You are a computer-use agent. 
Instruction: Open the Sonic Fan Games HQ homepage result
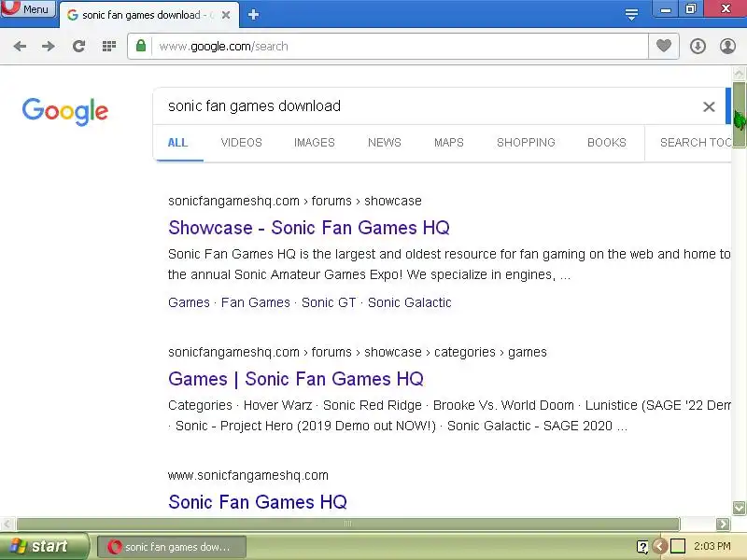tap(258, 502)
